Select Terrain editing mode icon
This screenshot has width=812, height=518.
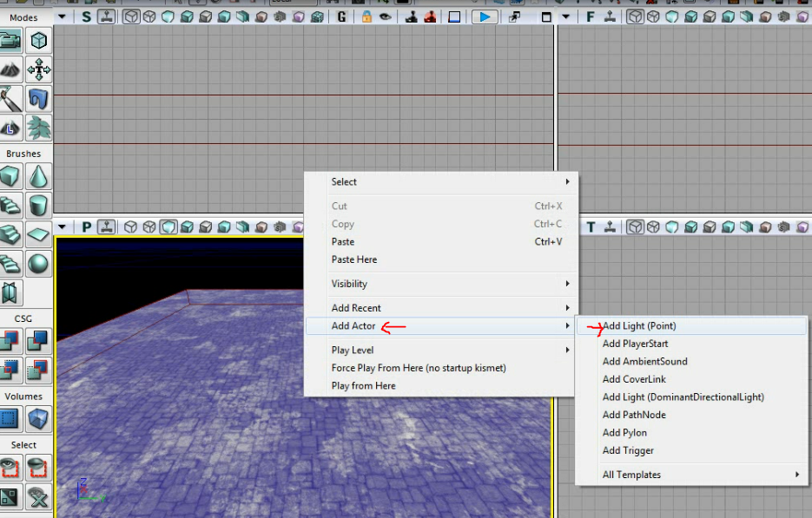pos(10,69)
